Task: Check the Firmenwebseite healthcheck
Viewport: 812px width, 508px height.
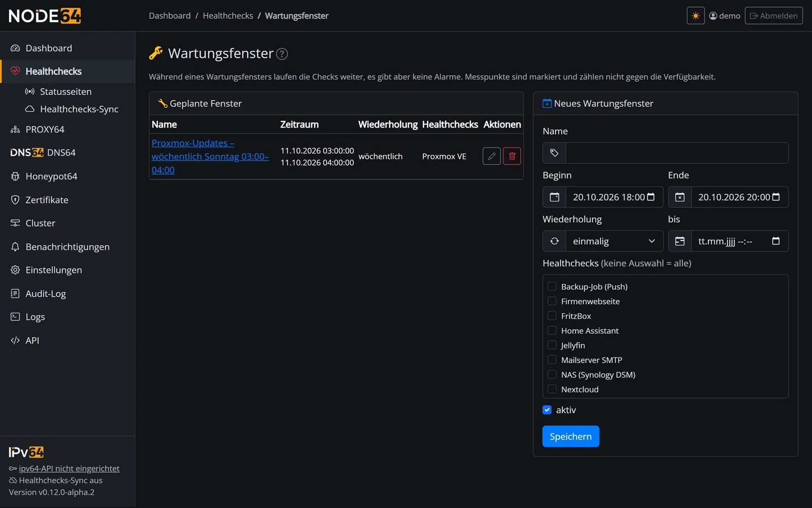Action: tap(552, 301)
